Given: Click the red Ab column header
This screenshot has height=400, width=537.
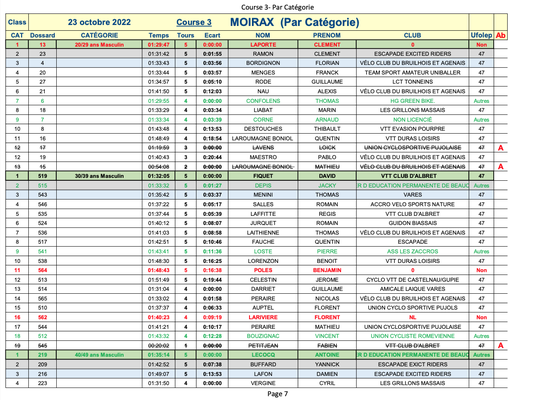Looking at the screenshot, I should click(501, 35).
